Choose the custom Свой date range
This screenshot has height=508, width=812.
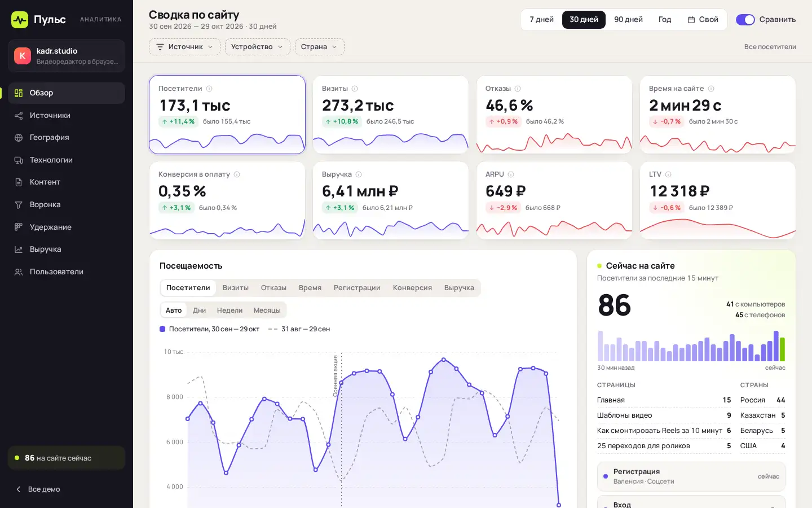tap(703, 20)
